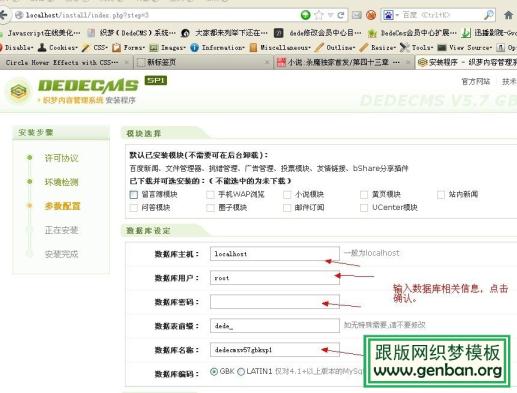Image resolution: width=517 pixels, height=393 pixels.
Task: Click the bookmark star icon
Action: point(319,15)
